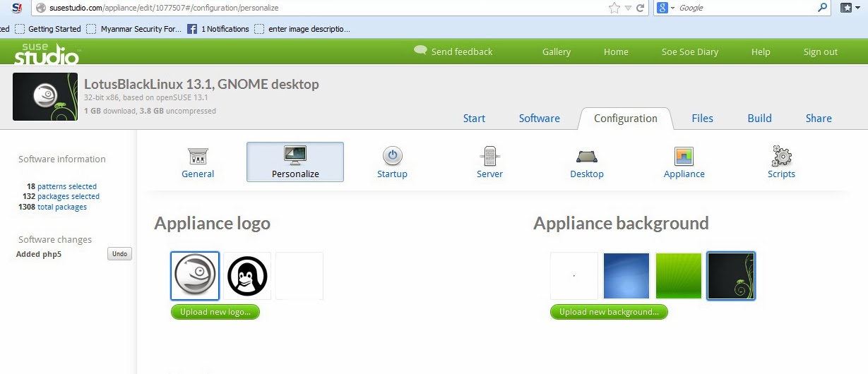
Task: Switch to the Start tab
Action: point(474,119)
